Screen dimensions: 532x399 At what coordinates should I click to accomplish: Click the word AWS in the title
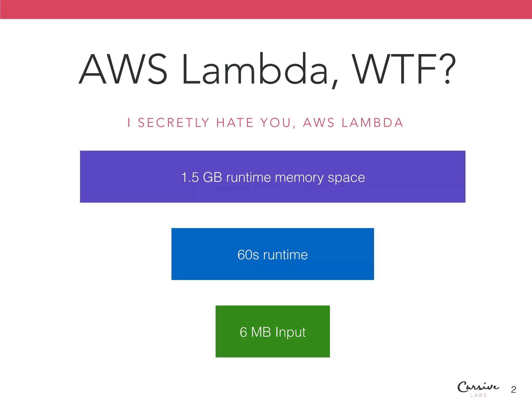(x=123, y=69)
